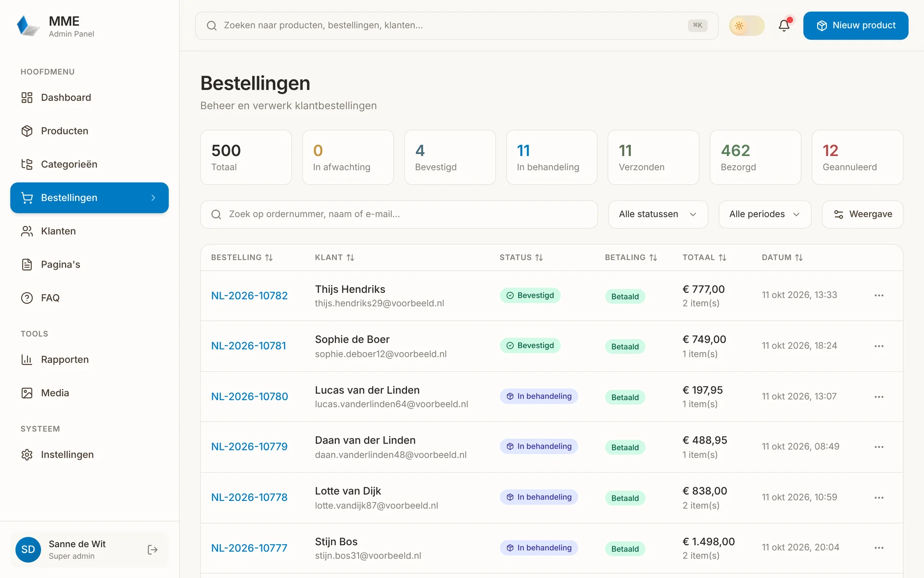The width and height of the screenshot is (924, 578).
Task: Click the Bevestigd status badge for Sophie de Boer
Action: pyautogui.click(x=530, y=346)
